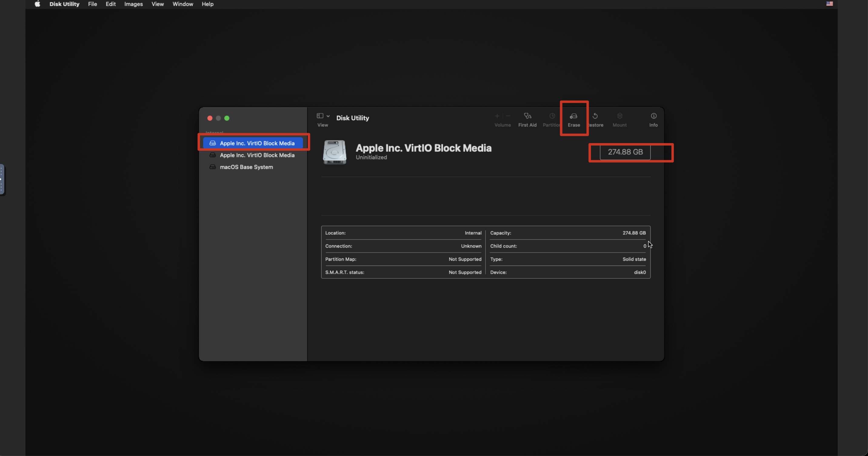
Task: Run First Aid on selected disk
Action: tap(527, 116)
